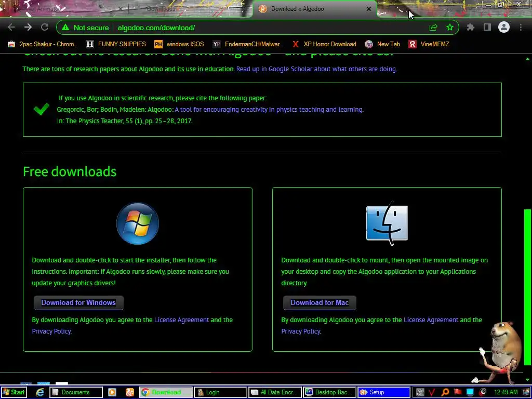Go back to the previous page

point(11,27)
